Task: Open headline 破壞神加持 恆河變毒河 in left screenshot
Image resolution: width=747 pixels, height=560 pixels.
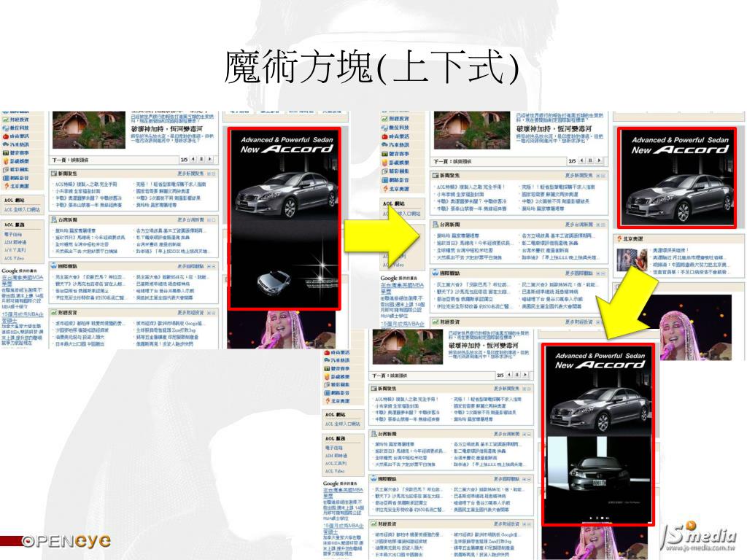Action: click(167, 129)
